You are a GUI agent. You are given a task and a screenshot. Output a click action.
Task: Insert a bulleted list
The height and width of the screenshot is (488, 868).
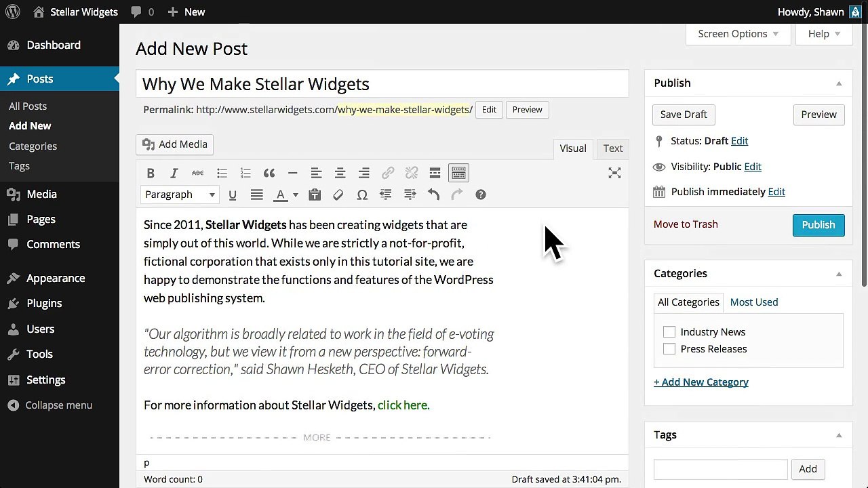pos(222,174)
